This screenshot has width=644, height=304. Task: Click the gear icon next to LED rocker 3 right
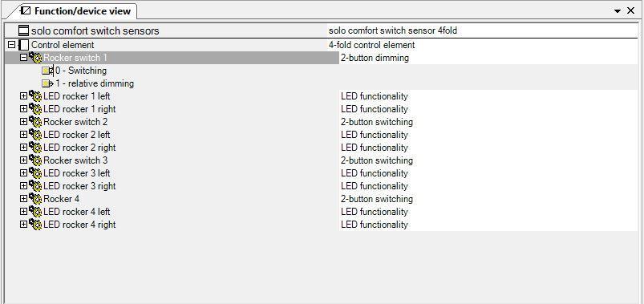[35, 186]
